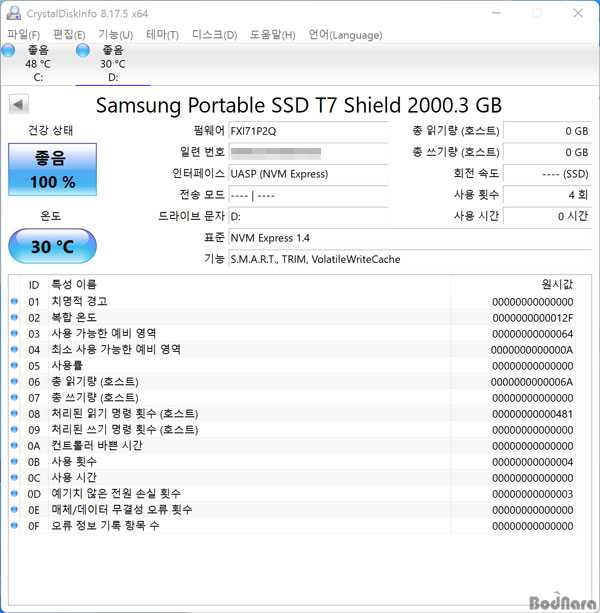Image resolution: width=600 pixels, height=613 pixels.
Task: Select the 예기치 않은 전원 손실 횟수 attribute name
Action: pyautogui.click(x=116, y=493)
